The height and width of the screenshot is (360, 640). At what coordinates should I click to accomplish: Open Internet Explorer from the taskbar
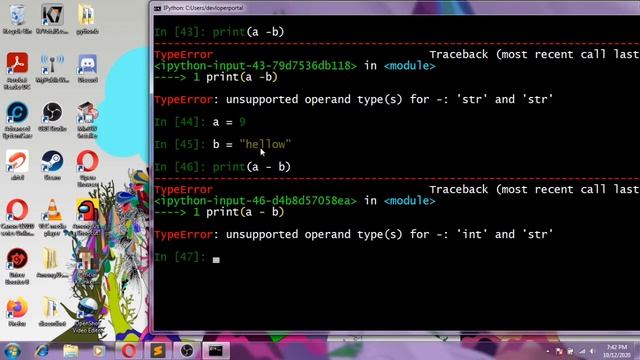[x=41, y=351]
